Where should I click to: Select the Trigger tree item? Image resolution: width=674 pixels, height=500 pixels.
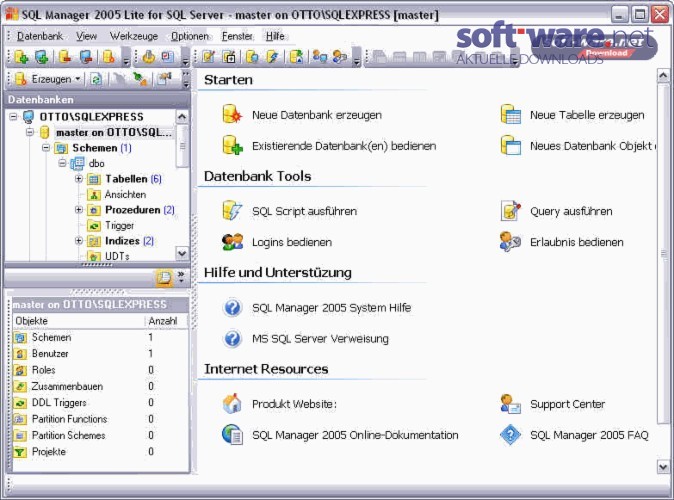[119, 225]
